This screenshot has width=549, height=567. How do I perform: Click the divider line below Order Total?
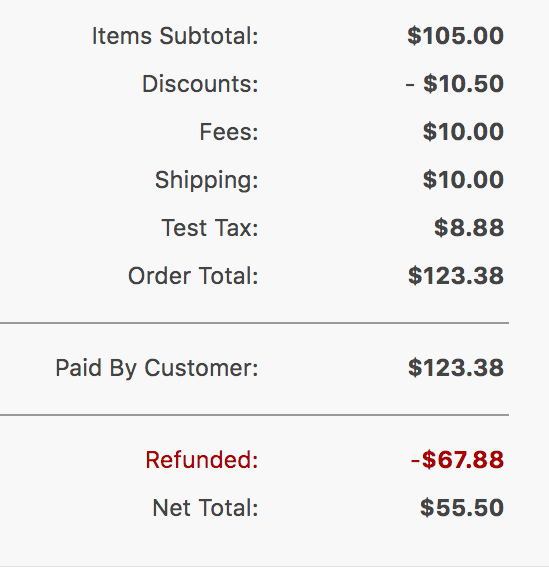(254, 323)
